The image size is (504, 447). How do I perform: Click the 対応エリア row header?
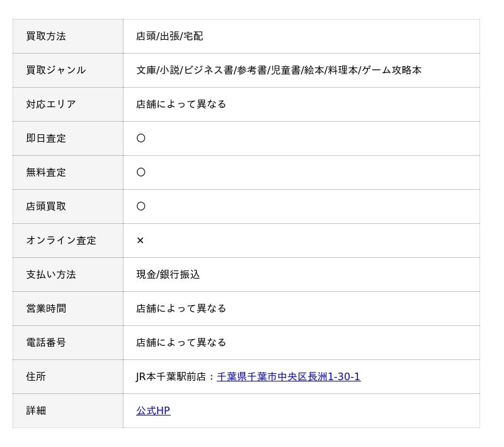point(51,104)
